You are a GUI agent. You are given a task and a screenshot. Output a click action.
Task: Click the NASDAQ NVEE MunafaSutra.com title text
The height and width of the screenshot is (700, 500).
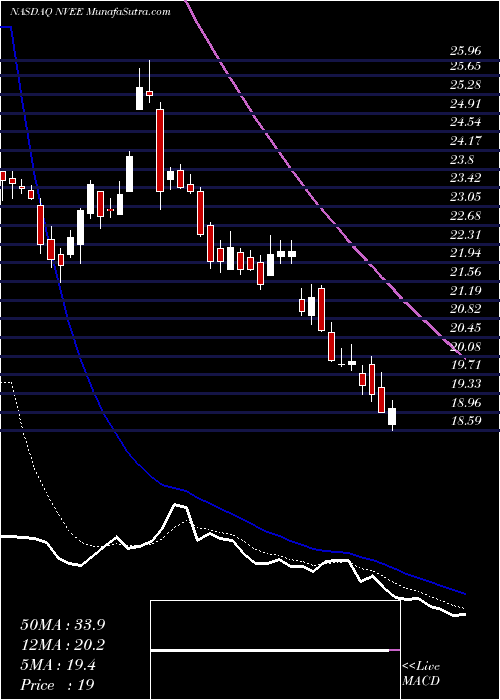click(x=91, y=12)
